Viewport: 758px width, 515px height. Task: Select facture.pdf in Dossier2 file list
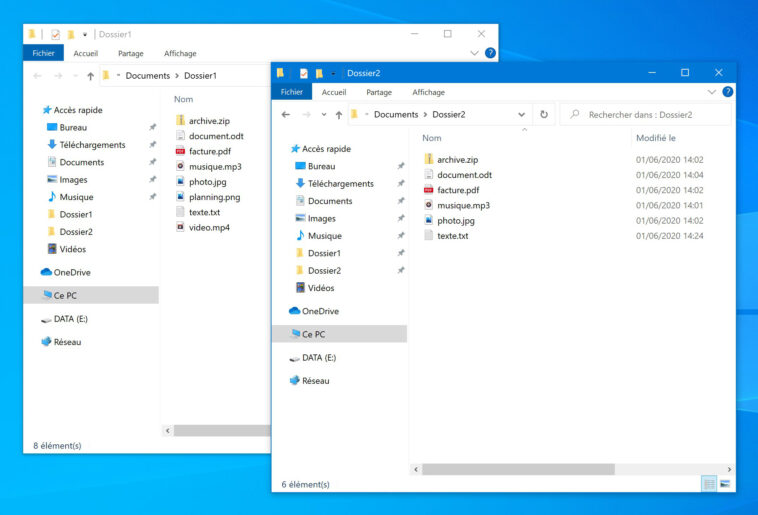(457, 190)
